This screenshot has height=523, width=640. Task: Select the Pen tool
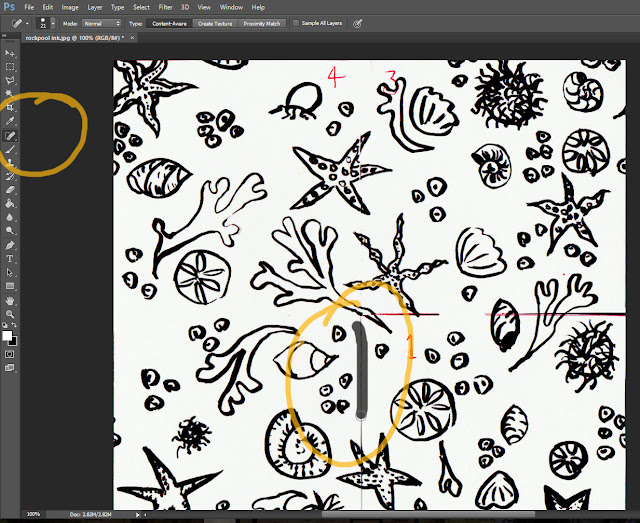pos(10,245)
